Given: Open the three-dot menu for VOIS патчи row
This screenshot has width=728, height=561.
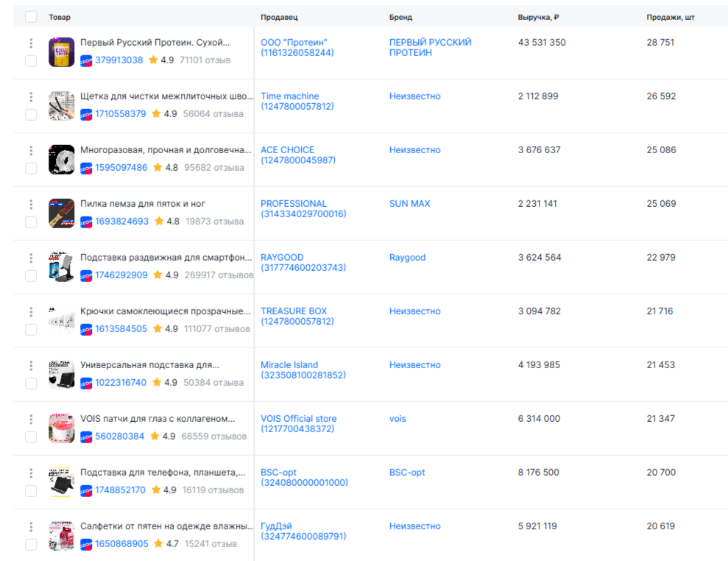Looking at the screenshot, I should click(x=31, y=420).
